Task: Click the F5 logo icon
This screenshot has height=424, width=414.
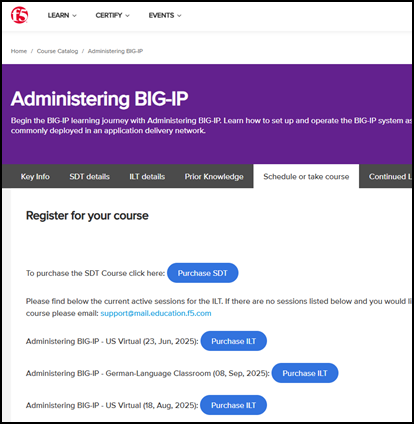Action: pos(19,15)
